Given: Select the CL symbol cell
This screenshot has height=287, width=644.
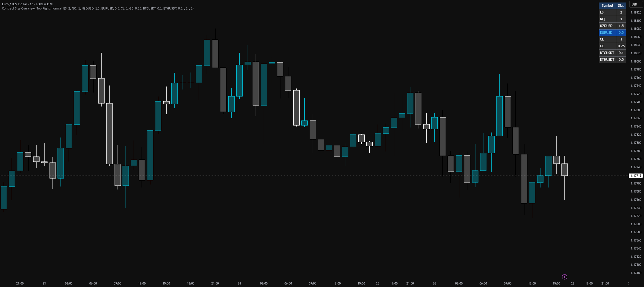Looking at the screenshot, I should click(607, 39).
